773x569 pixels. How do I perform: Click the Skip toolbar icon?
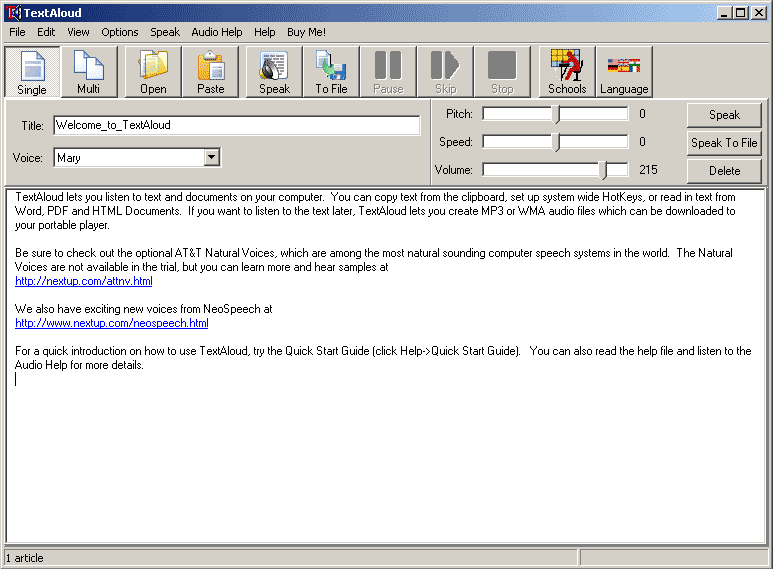click(x=446, y=72)
